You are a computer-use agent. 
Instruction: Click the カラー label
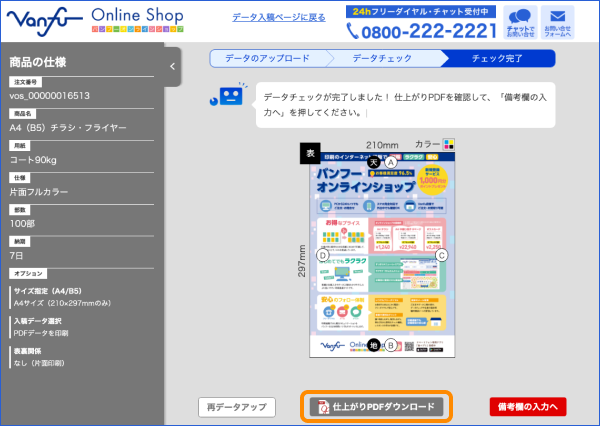point(427,144)
